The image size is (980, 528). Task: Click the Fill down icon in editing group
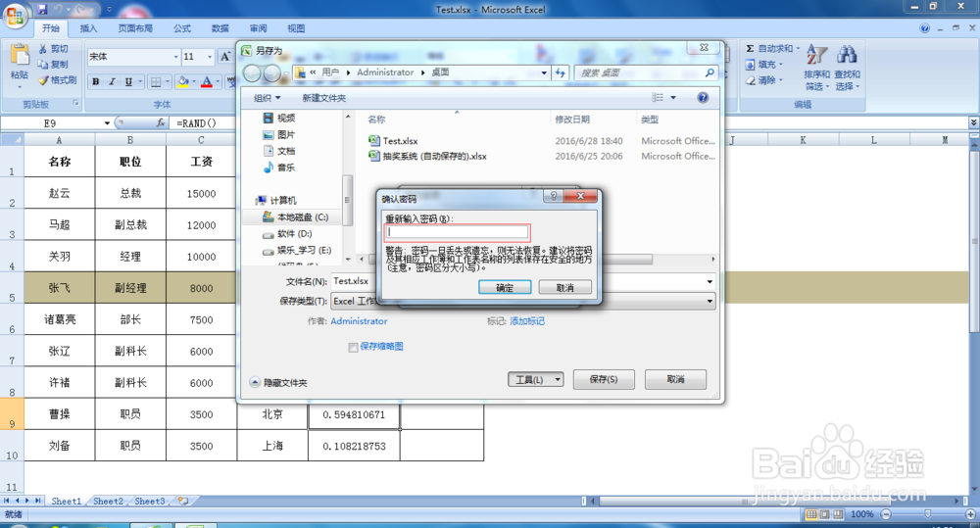pos(750,65)
